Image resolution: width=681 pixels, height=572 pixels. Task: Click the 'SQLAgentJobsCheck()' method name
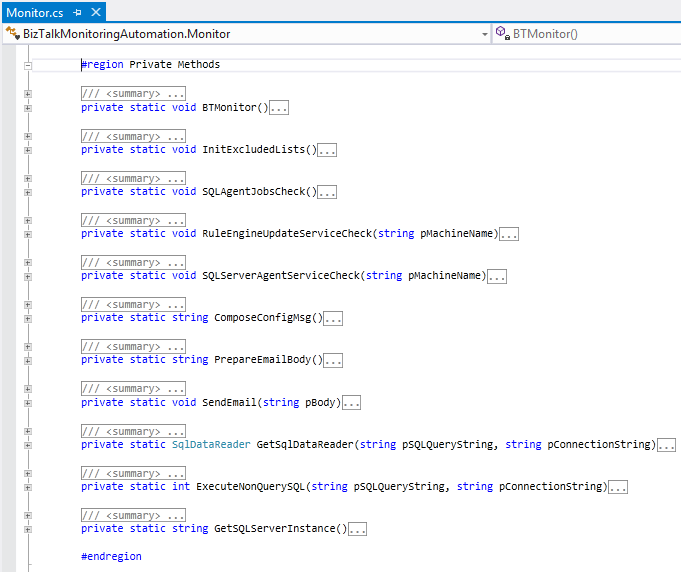coord(259,192)
